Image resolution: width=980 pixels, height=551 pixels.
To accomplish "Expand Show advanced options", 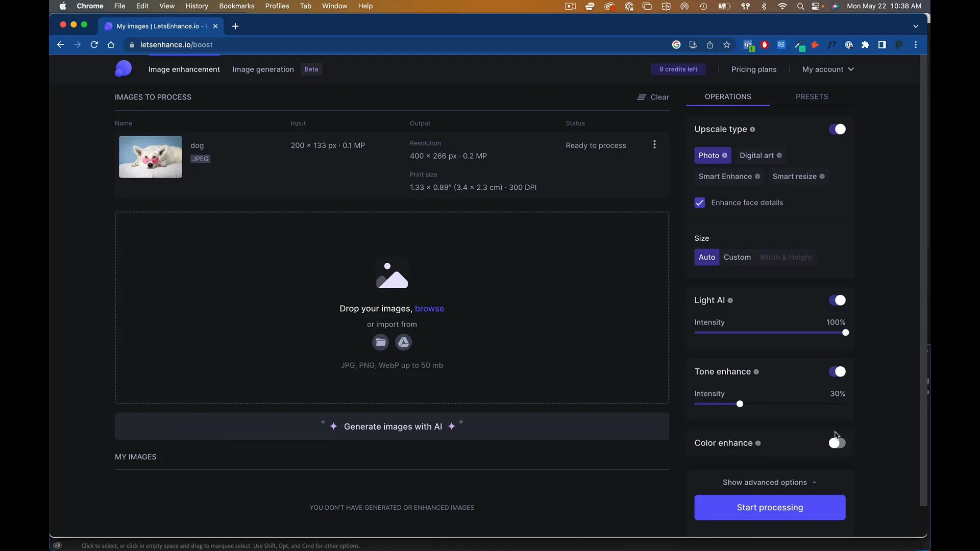I will click(x=769, y=482).
